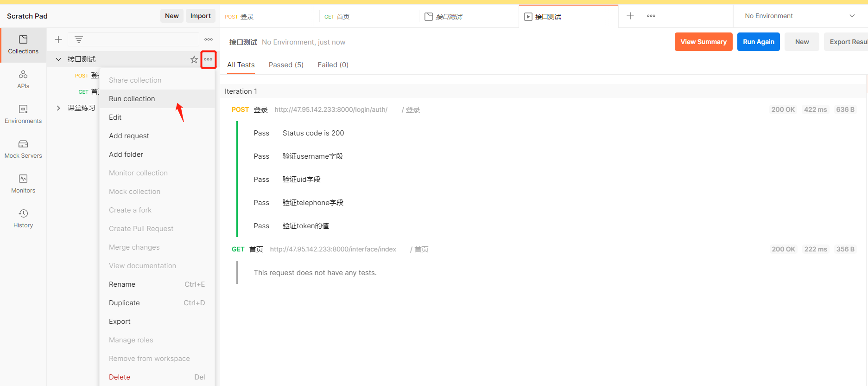Viewport: 868px width, 386px height.
Task: Choose Rename in the context menu
Action: point(157,284)
